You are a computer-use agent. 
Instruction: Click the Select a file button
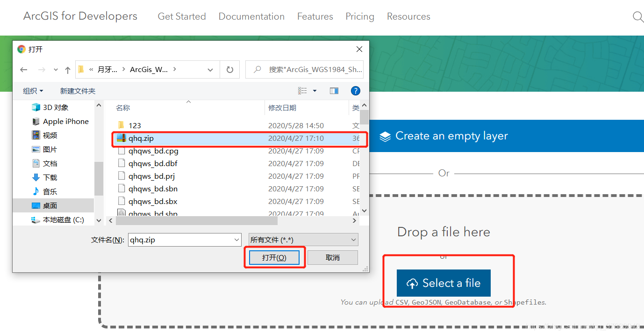tap(444, 283)
